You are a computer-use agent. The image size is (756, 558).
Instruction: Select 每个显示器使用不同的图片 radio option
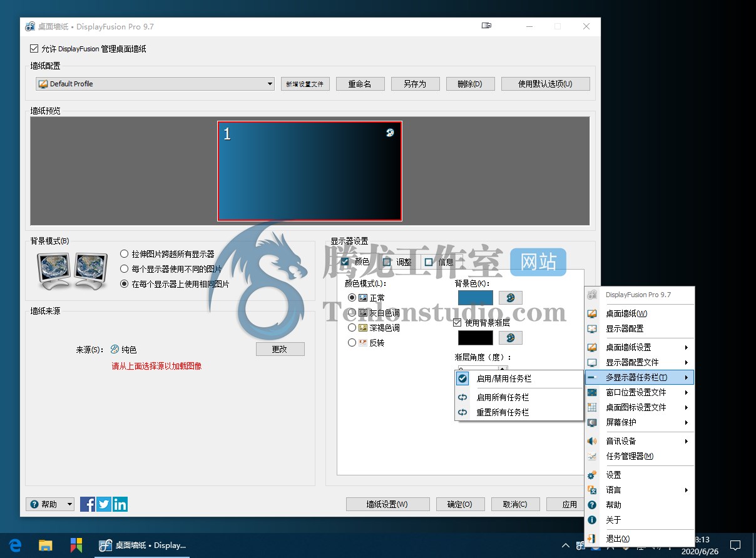124,269
